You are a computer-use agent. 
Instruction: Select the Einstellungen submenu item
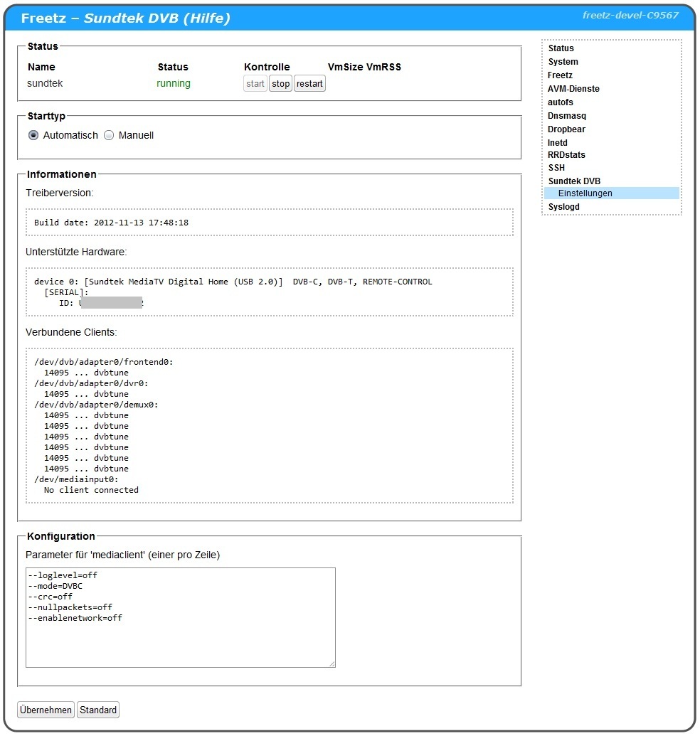(x=585, y=193)
